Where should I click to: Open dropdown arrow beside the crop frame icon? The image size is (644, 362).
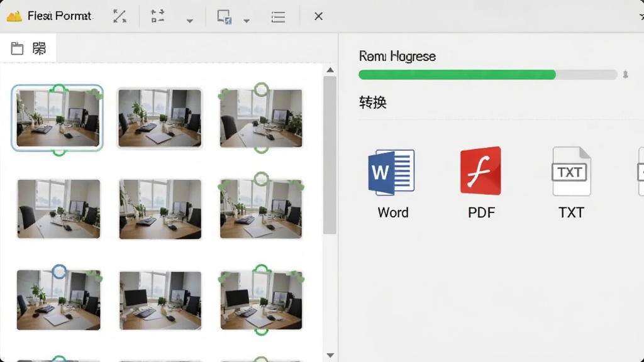tap(189, 21)
